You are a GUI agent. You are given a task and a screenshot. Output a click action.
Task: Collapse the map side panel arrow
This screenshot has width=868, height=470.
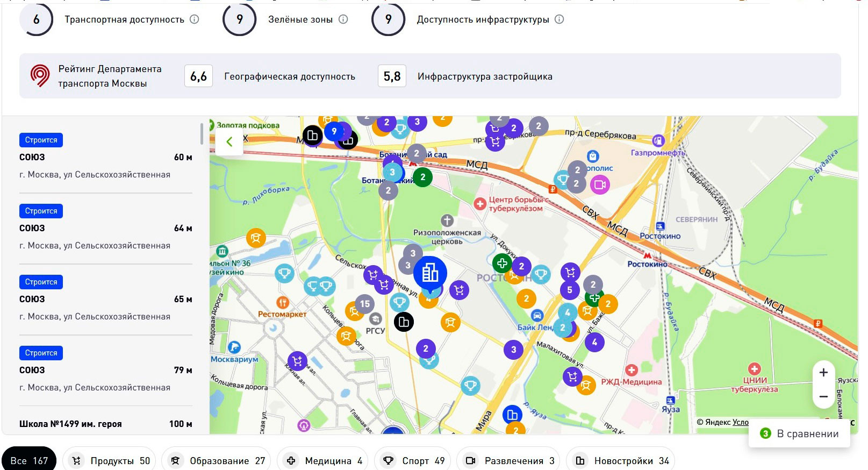(x=229, y=141)
